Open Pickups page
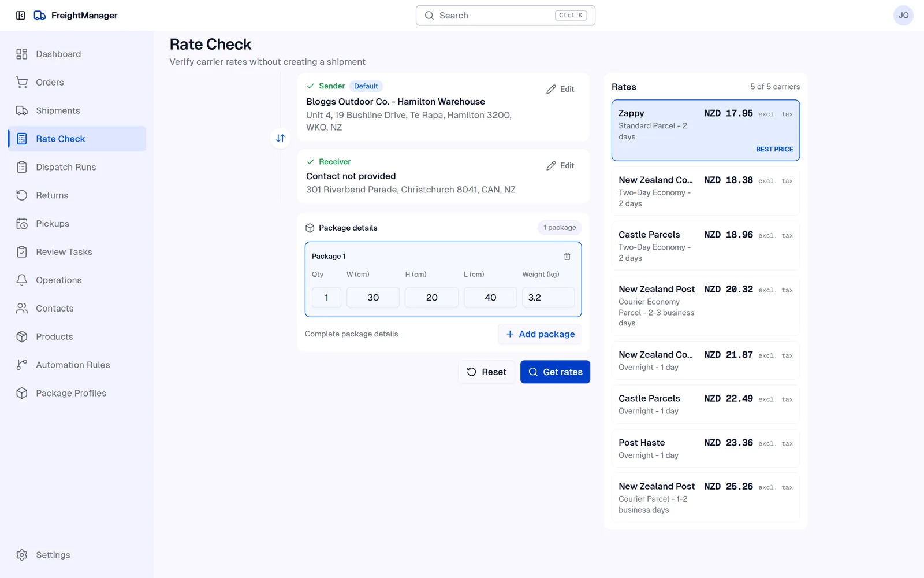The height and width of the screenshot is (578, 924). point(77,224)
